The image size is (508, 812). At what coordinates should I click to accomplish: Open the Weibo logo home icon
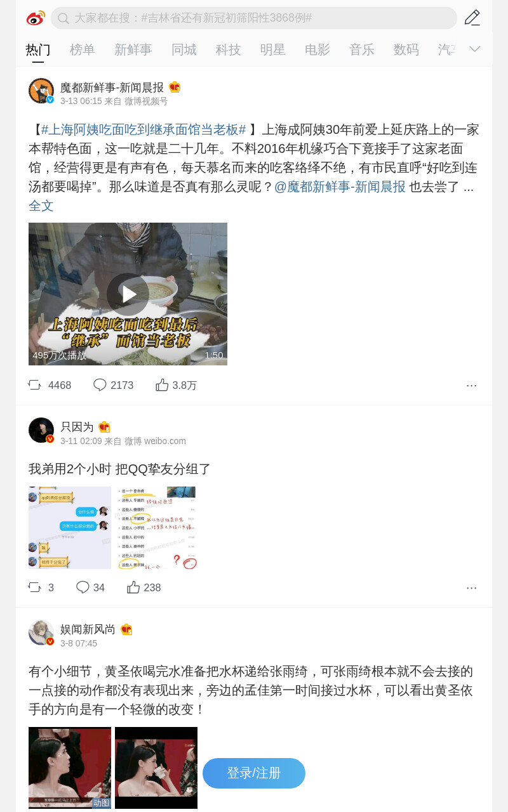[x=36, y=18]
